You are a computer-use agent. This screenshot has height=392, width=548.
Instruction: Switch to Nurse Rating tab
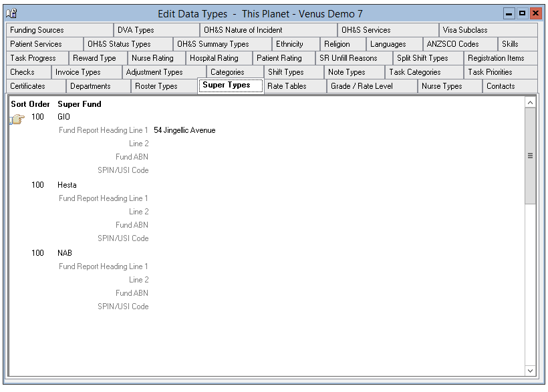coord(156,58)
